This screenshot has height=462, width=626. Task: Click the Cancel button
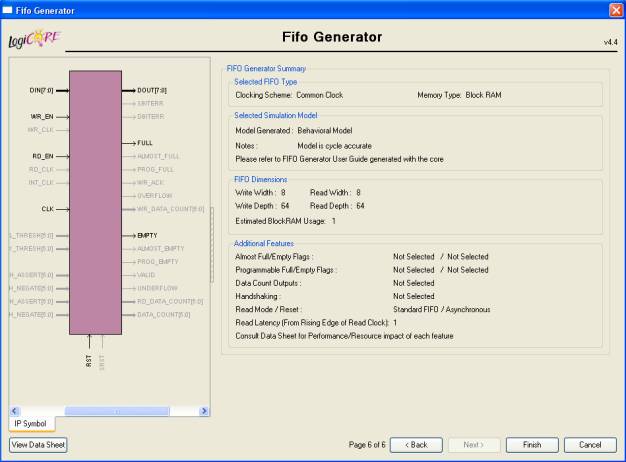(x=590, y=445)
